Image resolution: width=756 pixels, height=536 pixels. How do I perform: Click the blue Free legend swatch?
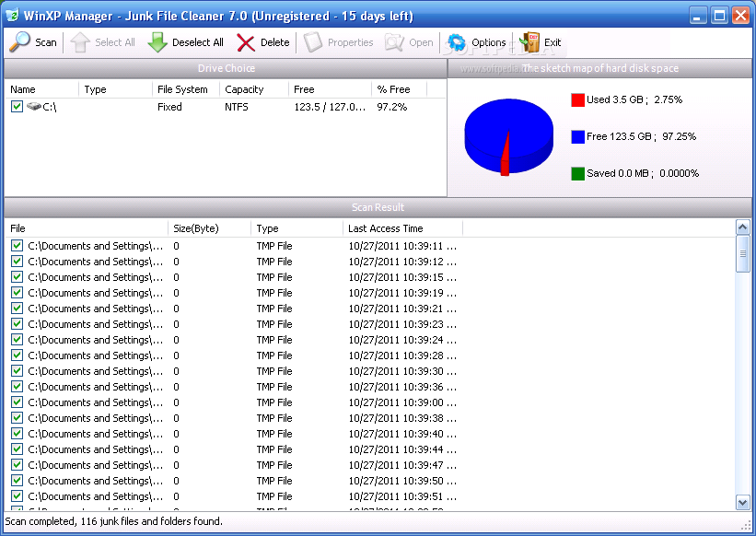(577, 137)
